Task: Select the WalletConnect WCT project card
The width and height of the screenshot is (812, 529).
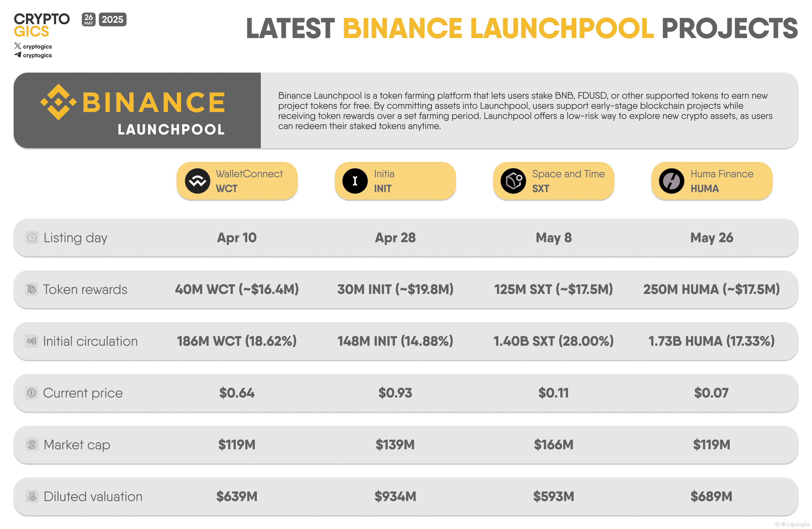Action: pos(249,181)
